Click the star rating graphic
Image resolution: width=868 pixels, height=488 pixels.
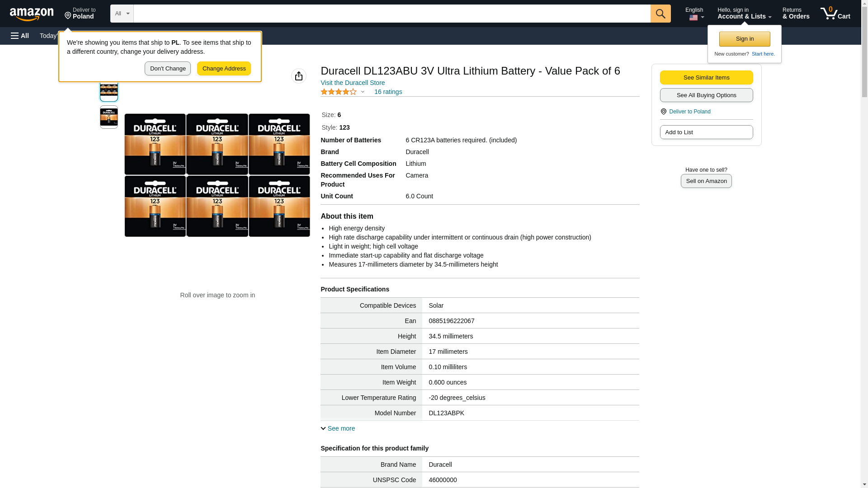(339, 92)
